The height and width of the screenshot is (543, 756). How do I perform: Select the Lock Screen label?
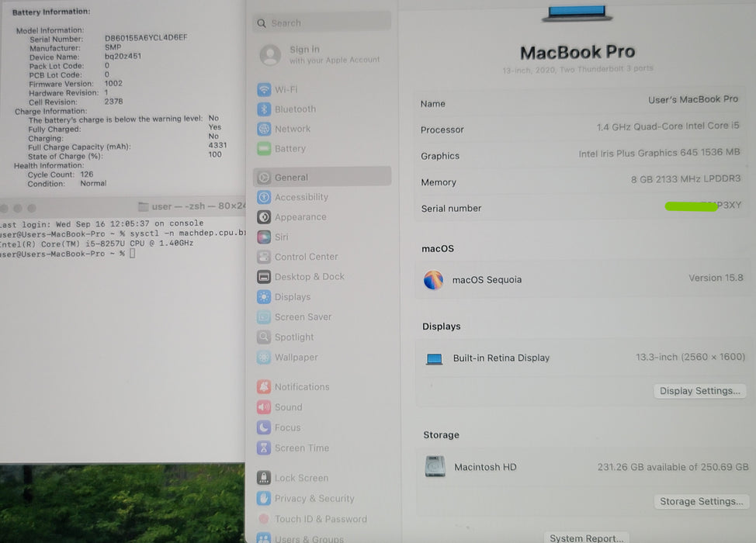(301, 478)
